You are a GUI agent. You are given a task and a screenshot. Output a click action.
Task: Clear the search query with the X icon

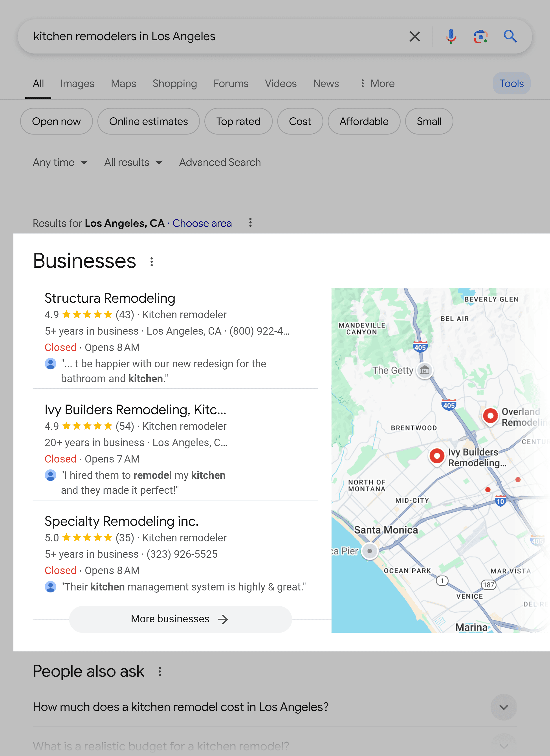click(x=414, y=36)
